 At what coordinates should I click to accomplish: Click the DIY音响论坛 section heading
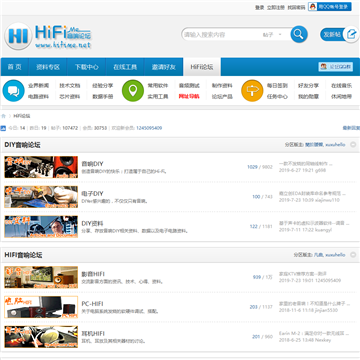[x=22, y=145]
